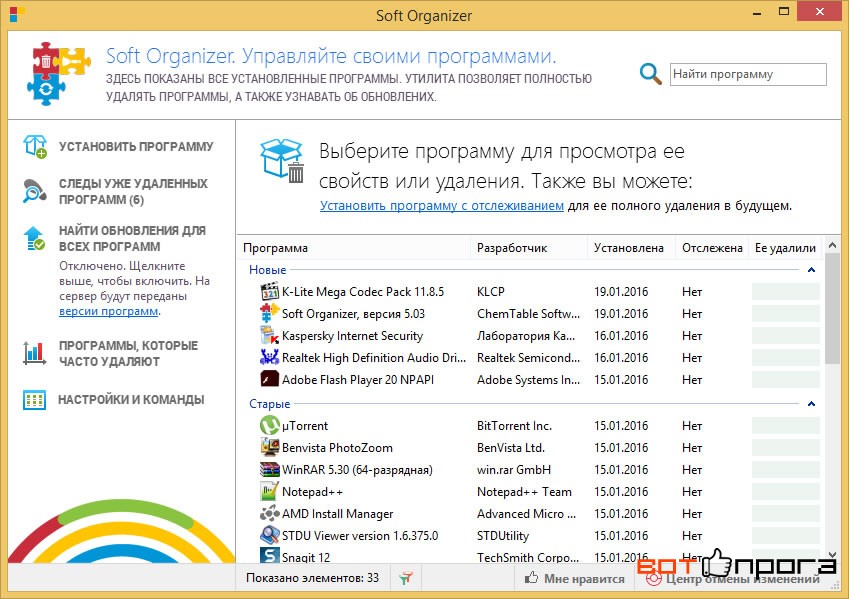Select Benvista PhotoZoom name text

(337, 448)
